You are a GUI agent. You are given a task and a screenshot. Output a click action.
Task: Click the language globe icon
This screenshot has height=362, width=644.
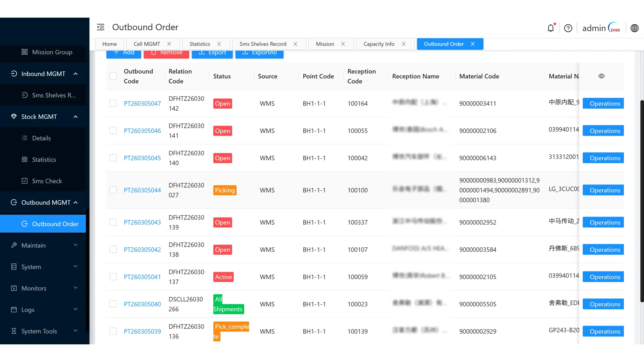coord(634,28)
